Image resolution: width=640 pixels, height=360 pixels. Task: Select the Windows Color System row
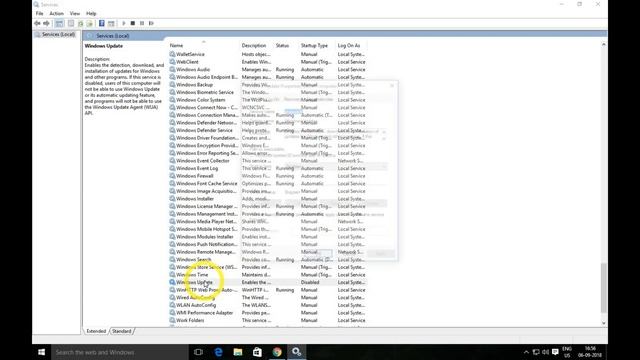[267, 100]
